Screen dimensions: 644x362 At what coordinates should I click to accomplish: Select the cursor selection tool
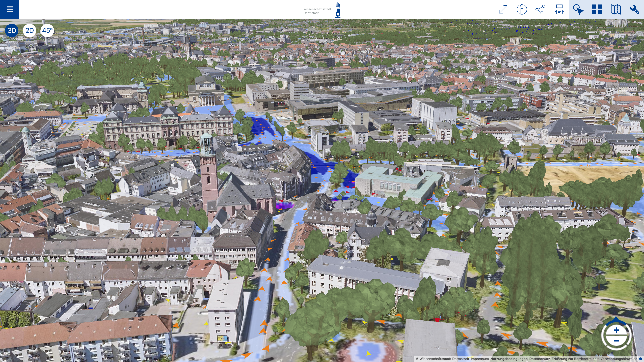pyautogui.click(x=578, y=10)
